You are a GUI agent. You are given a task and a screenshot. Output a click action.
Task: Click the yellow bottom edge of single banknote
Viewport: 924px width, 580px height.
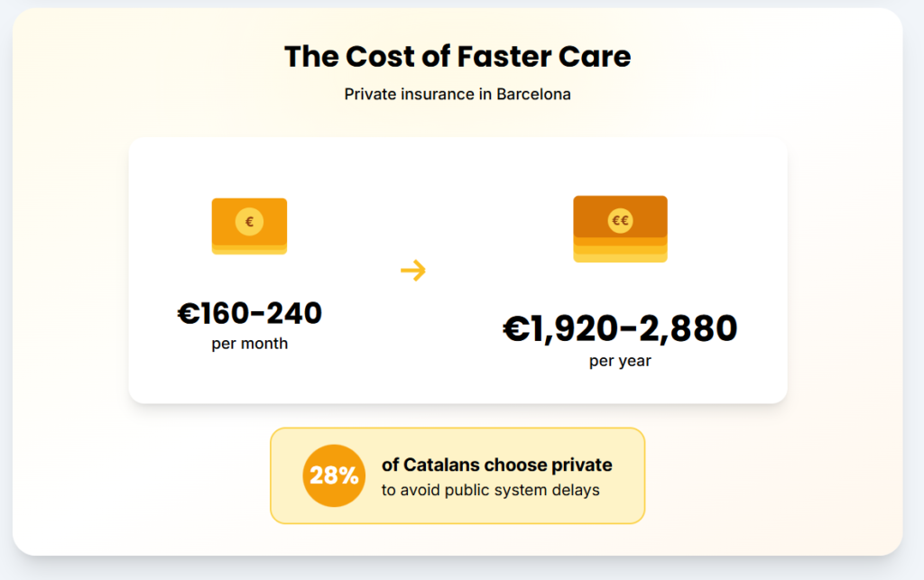coord(249,251)
